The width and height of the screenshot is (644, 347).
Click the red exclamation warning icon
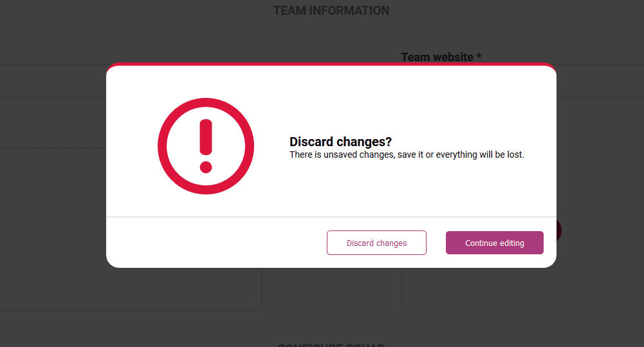pyautogui.click(x=206, y=146)
